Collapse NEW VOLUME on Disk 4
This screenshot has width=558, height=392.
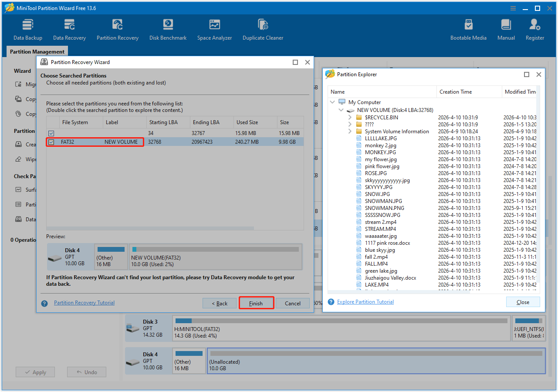(341, 110)
